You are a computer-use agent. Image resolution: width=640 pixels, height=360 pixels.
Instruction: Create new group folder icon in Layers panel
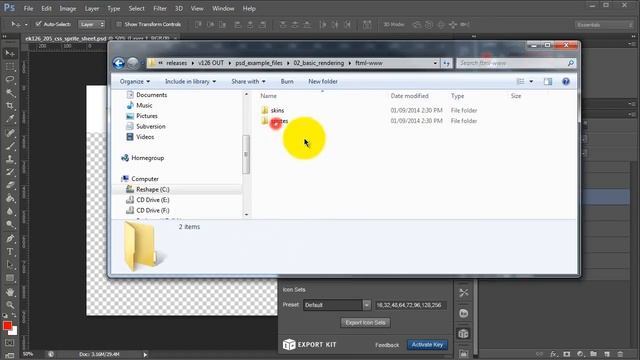coord(593,354)
